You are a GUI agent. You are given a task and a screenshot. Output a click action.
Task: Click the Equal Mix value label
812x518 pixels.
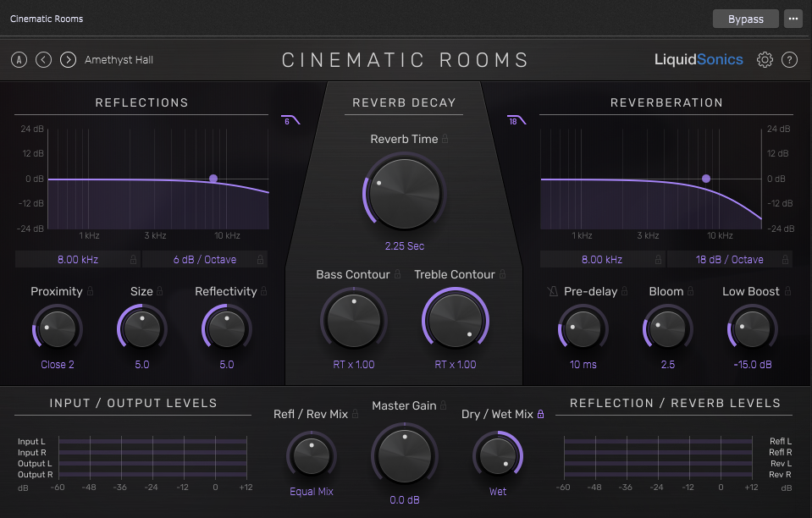coord(312,492)
